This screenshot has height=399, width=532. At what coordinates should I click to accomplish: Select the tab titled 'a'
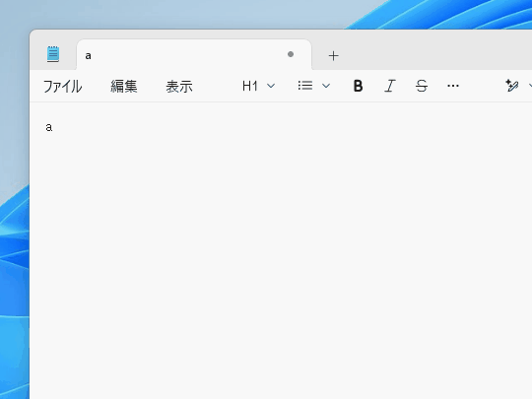[194, 55]
